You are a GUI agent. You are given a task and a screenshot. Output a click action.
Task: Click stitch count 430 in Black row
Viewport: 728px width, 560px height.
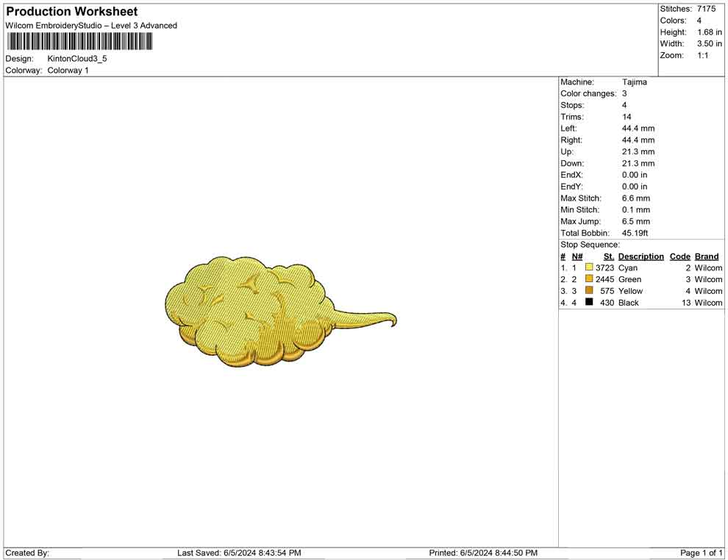(x=607, y=303)
